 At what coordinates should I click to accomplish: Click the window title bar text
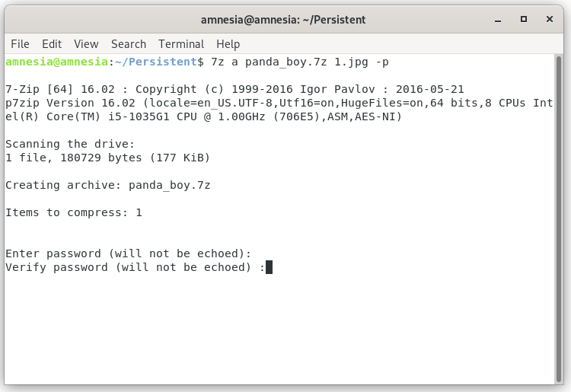pos(283,20)
